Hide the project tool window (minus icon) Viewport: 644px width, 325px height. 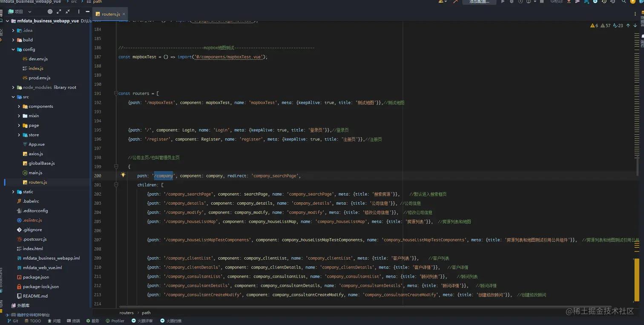click(88, 12)
